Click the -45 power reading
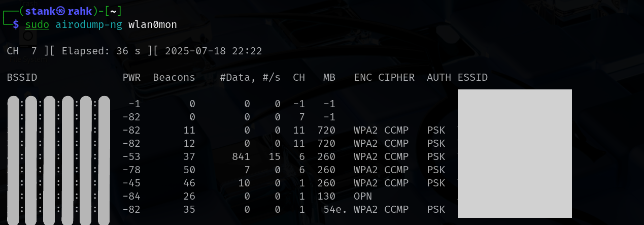 [131, 183]
